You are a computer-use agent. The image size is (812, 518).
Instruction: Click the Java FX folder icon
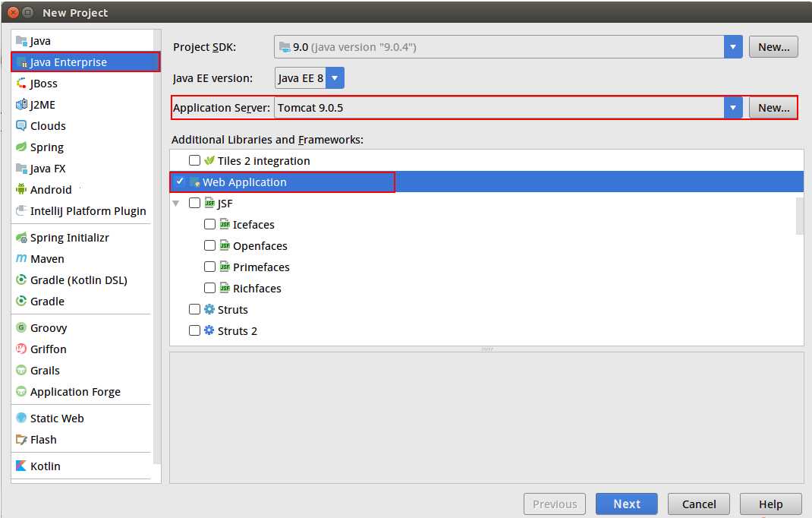click(21, 168)
